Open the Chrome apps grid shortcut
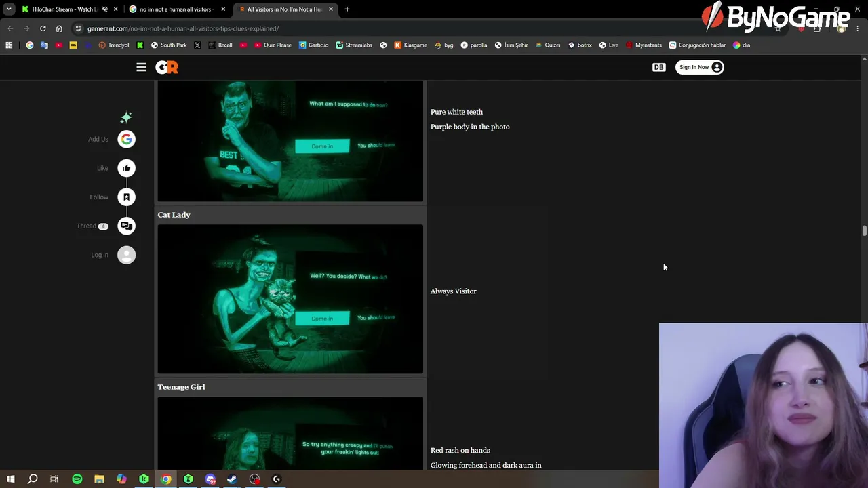Viewport: 868px width, 488px height. click(9, 45)
